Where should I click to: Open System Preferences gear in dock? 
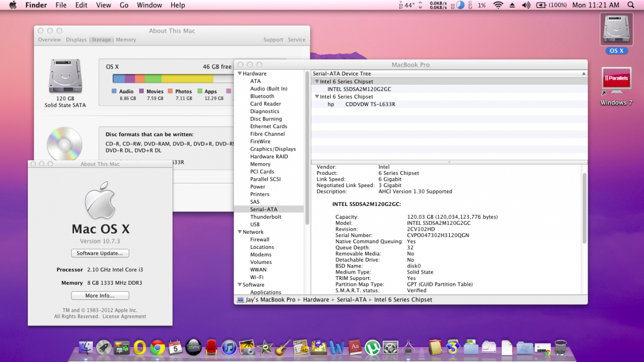pos(390,348)
